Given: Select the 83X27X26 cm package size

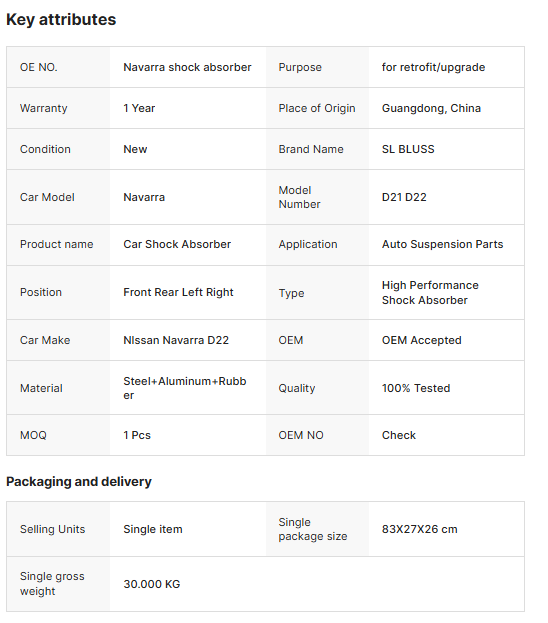Looking at the screenshot, I should pyautogui.click(x=419, y=529).
